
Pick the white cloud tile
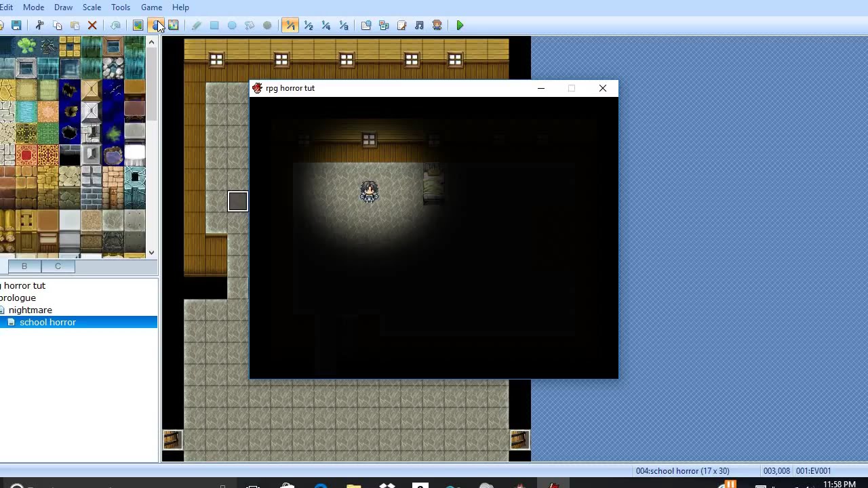coord(134,155)
